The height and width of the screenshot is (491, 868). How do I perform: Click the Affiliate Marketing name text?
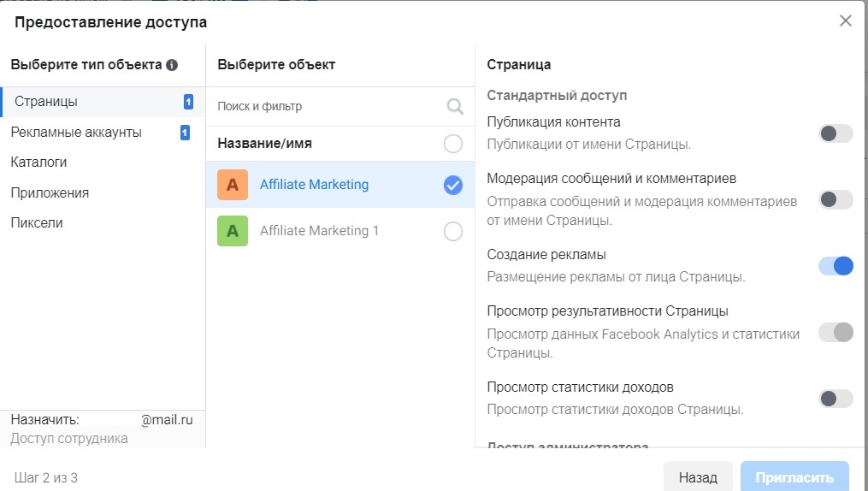click(314, 185)
